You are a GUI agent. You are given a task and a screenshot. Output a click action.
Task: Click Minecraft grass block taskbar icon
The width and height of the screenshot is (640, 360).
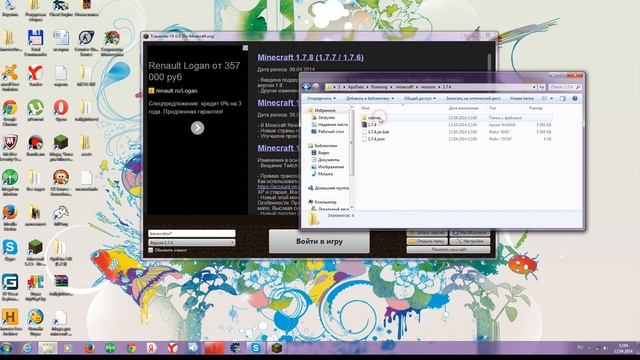pos(277,348)
